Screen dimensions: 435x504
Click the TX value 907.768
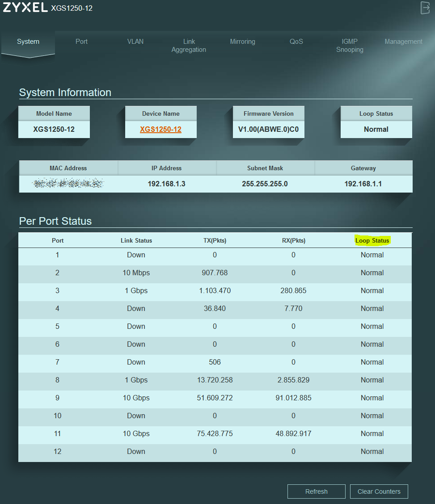point(215,273)
